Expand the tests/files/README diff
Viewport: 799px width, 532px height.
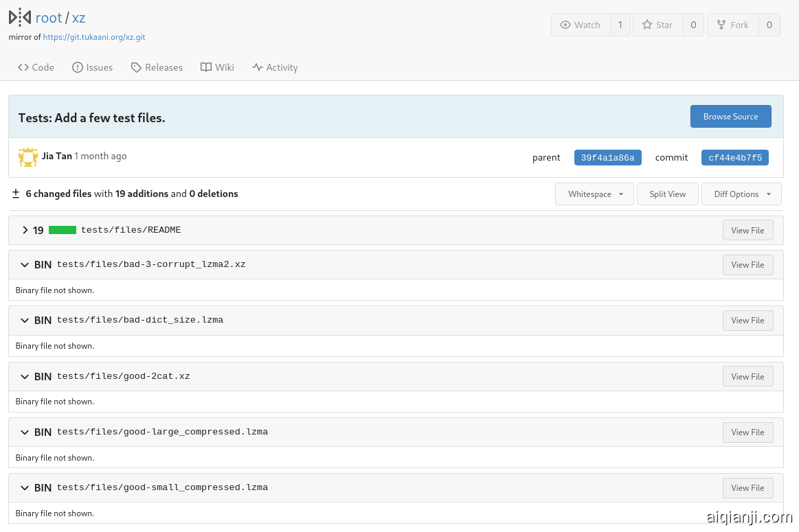coord(25,230)
